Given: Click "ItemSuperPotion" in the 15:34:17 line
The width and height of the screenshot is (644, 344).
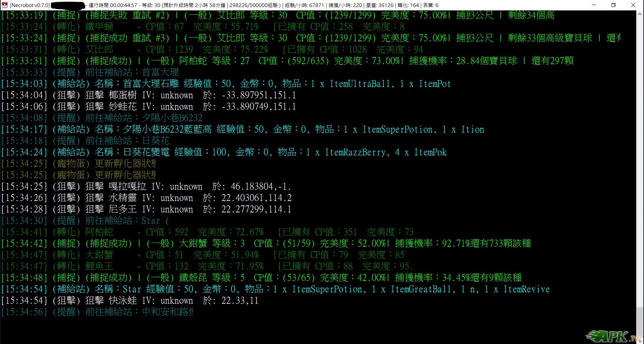Looking at the screenshot, I should pos(397,130).
